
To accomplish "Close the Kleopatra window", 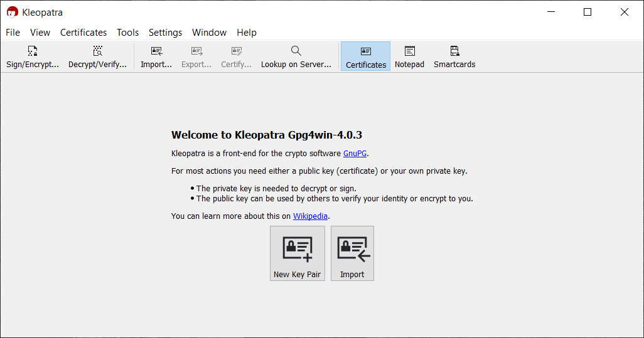I will point(625,12).
